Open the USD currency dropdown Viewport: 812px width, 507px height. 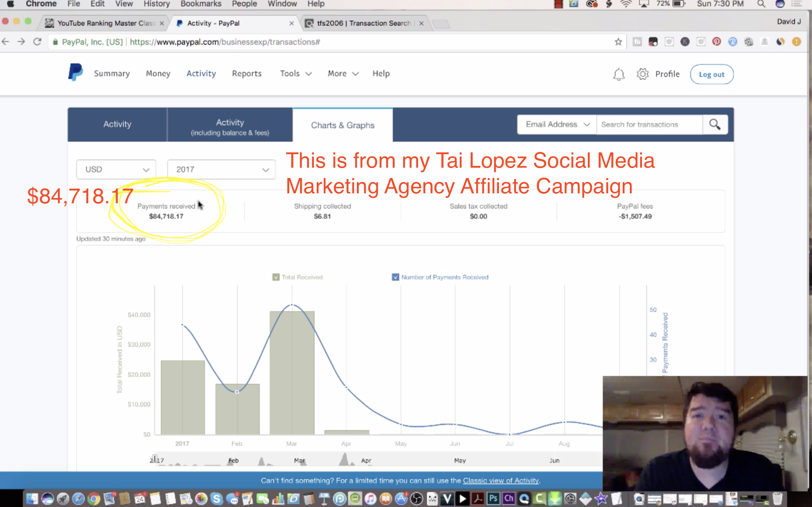pos(116,169)
